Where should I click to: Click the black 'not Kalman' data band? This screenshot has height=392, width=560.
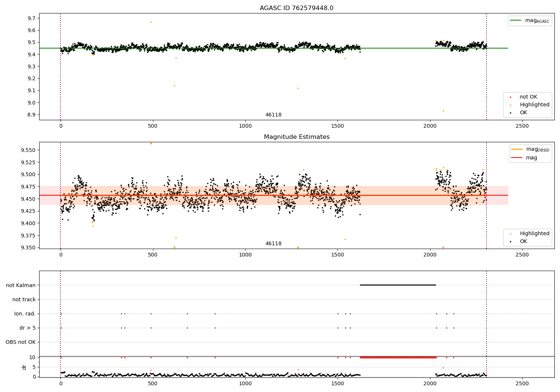pos(398,285)
